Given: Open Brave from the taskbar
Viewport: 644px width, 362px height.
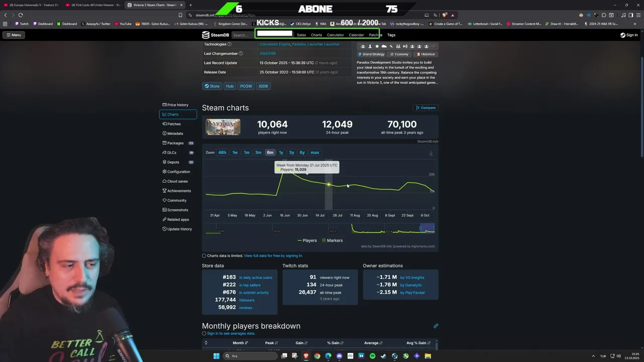Looking at the screenshot, I should coord(306,356).
